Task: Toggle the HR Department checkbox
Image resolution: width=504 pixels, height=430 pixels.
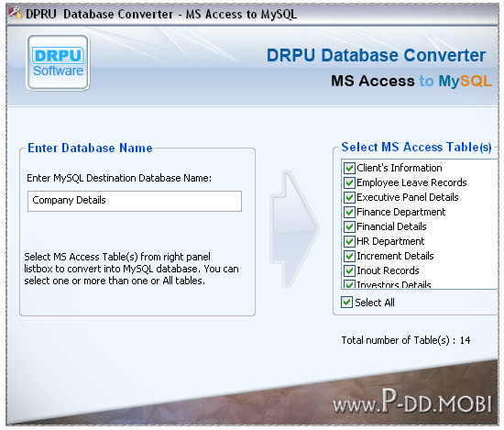Action: [349, 241]
